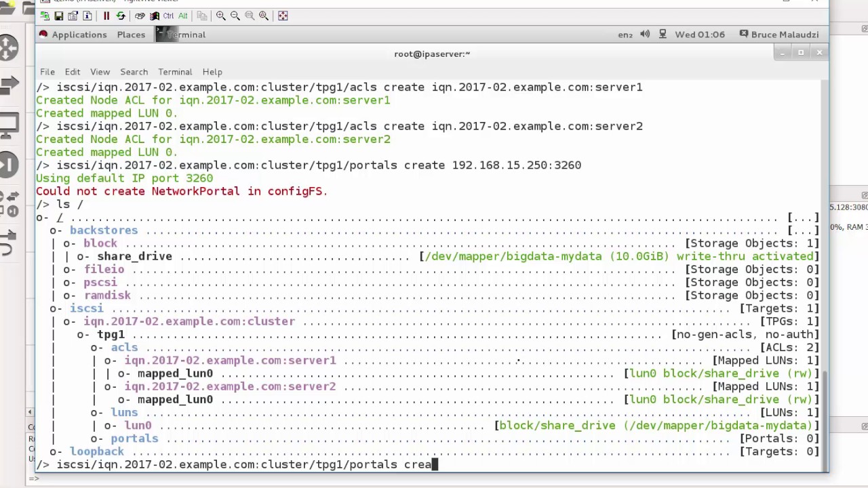868x488 pixels.
Task: Open new VNC connection toolbar icon
Action: point(45,16)
